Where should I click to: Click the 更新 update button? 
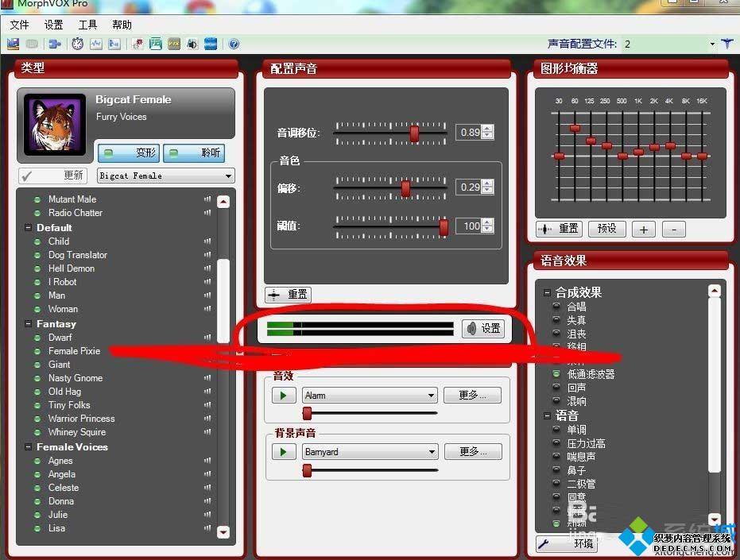[52, 176]
